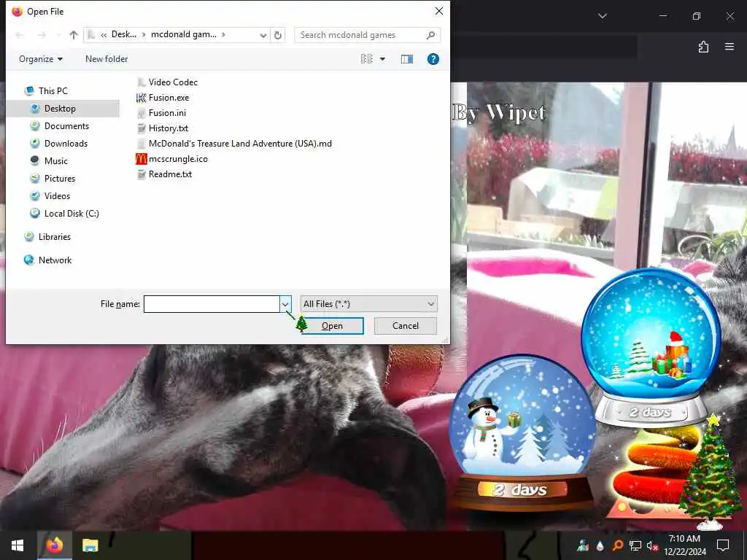Screen dimensions: 747x560
Task: Select McDonald's Treasure Land Adventure (USA).md
Action: (240, 144)
